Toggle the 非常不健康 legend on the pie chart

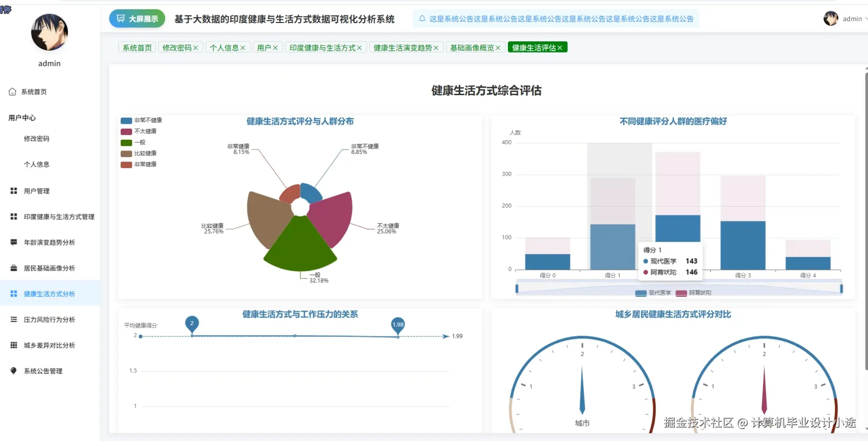[140, 120]
